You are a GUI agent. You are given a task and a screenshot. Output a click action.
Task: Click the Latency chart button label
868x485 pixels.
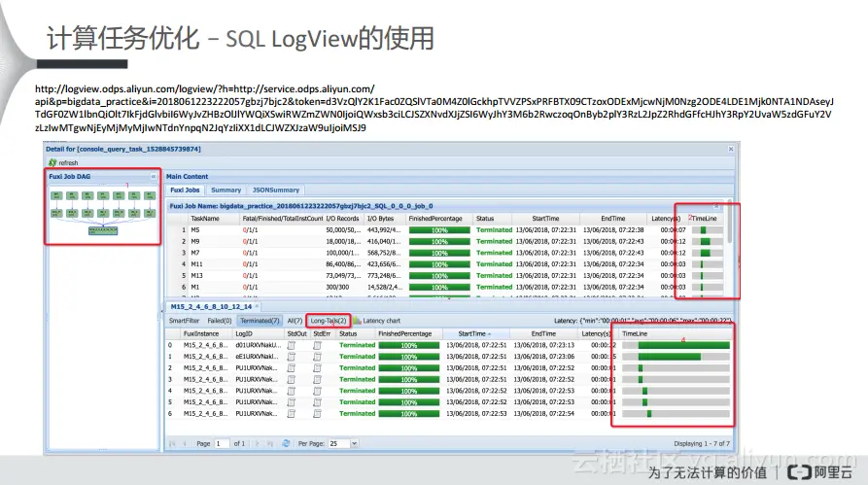pyautogui.click(x=381, y=321)
